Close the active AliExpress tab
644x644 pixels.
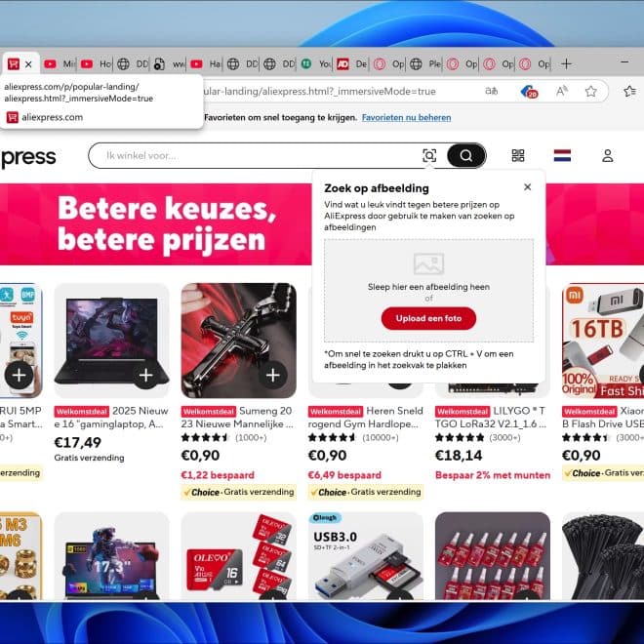tap(28, 64)
